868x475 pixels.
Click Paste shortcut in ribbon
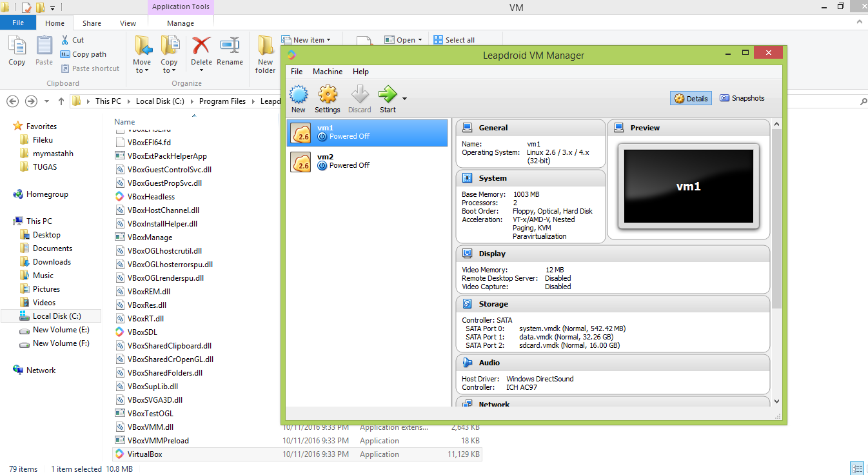click(x=90, y=68)
